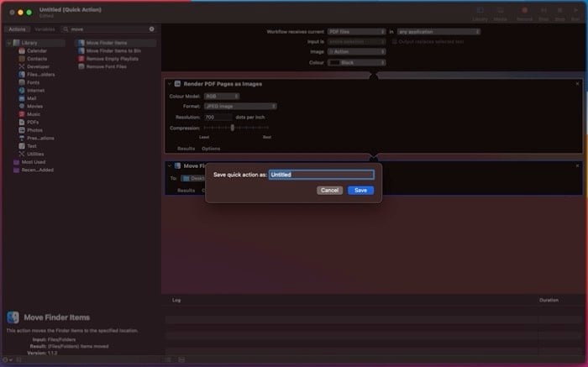
Task: Select the PDFs category icon
Action: (22, 123)
